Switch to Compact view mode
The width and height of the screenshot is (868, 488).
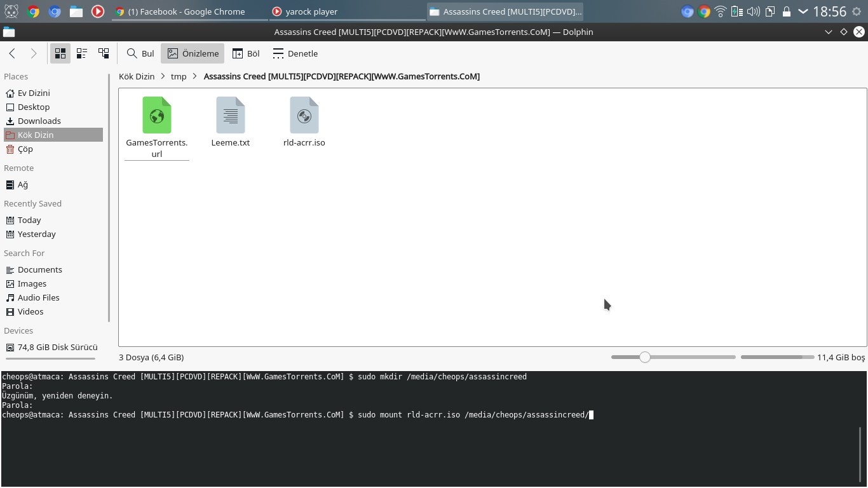[x=82, y=53]
